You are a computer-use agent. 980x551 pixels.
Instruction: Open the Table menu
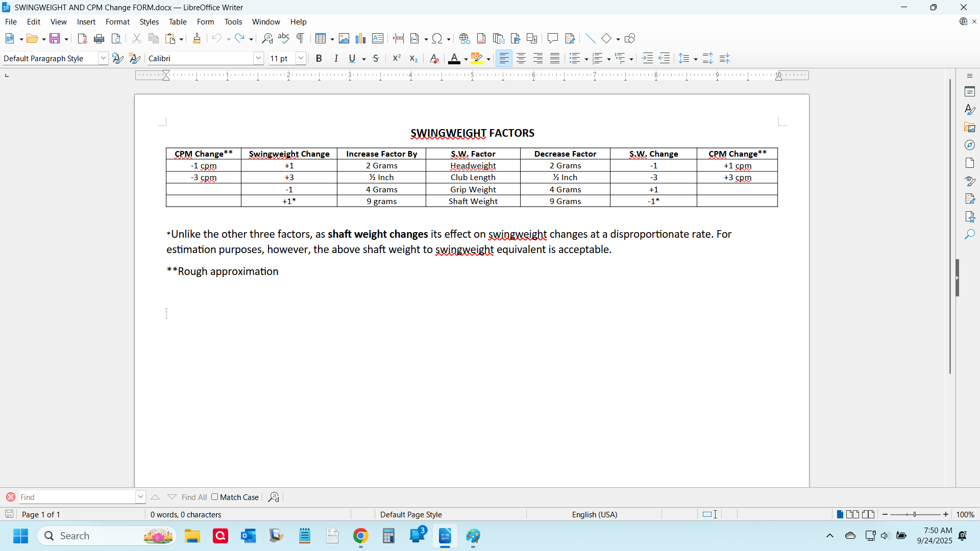point(178,22)
